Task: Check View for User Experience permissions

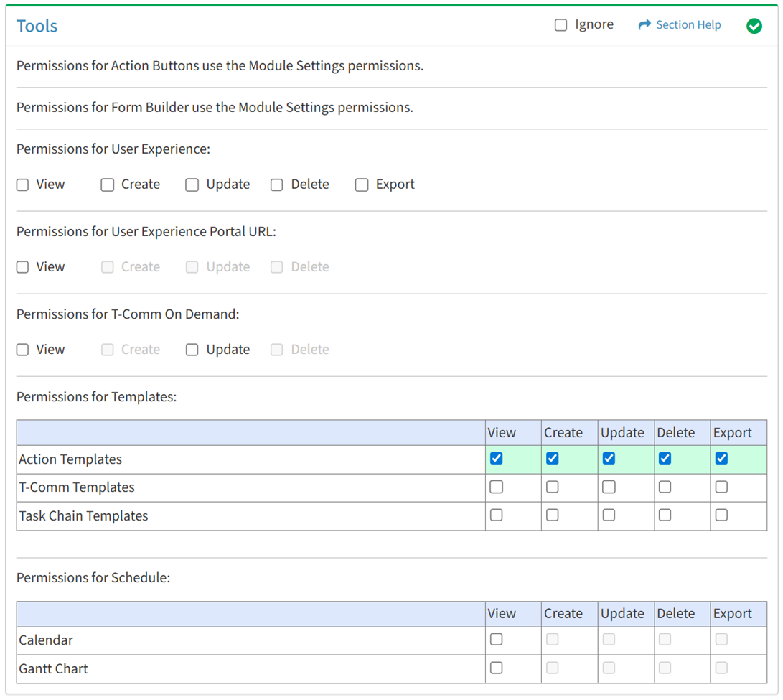Action: pyautogui.click(x=23, y=185)
